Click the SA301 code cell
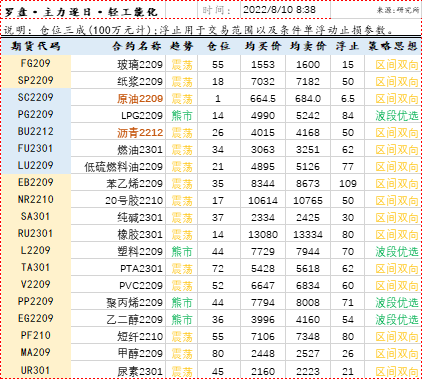The height and width of the screenshot is (379, 422). tap(36, 216)
